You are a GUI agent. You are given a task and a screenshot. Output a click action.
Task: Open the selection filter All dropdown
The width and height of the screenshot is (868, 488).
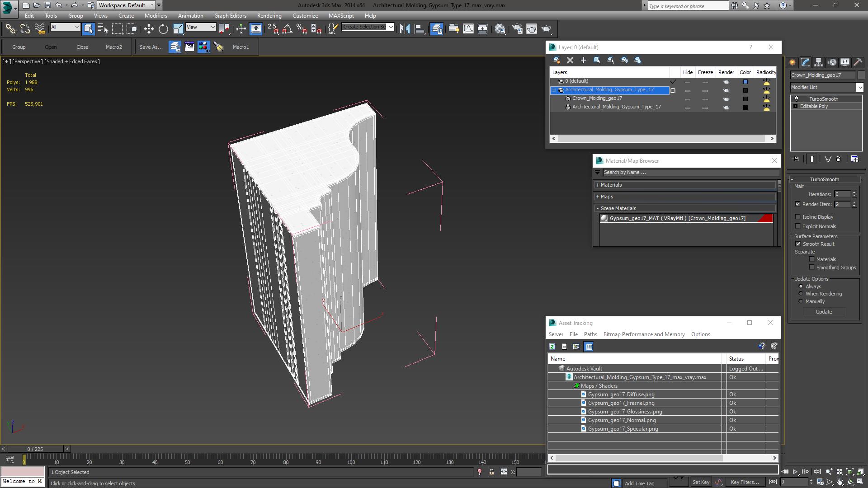pos(65,27)
